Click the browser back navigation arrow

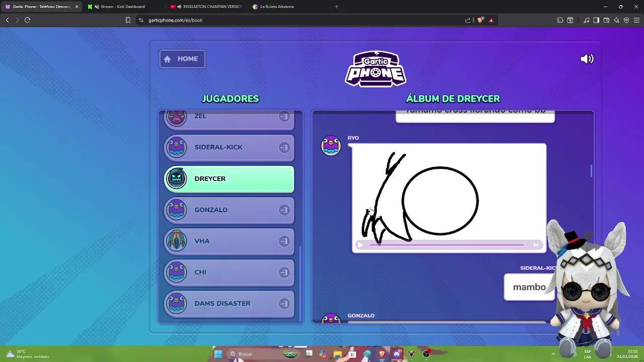pos(8,20)
